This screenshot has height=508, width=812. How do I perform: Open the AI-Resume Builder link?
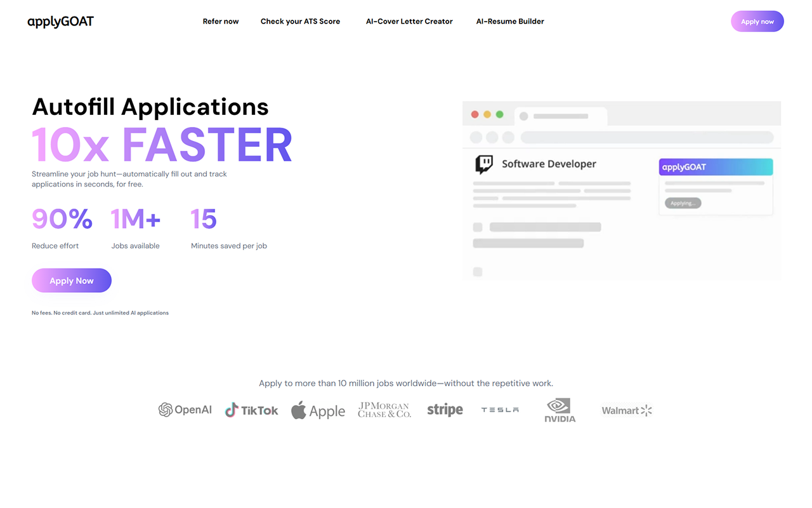coord(510,22)
